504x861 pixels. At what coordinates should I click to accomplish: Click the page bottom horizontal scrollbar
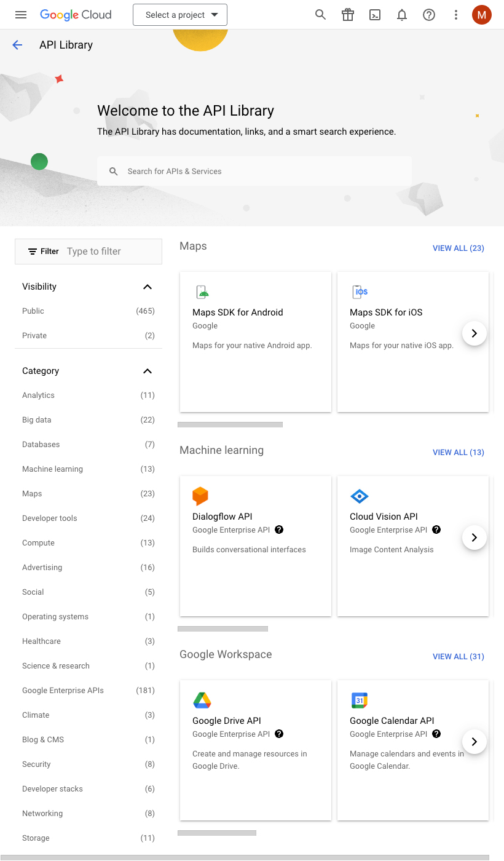coord(245,857)
